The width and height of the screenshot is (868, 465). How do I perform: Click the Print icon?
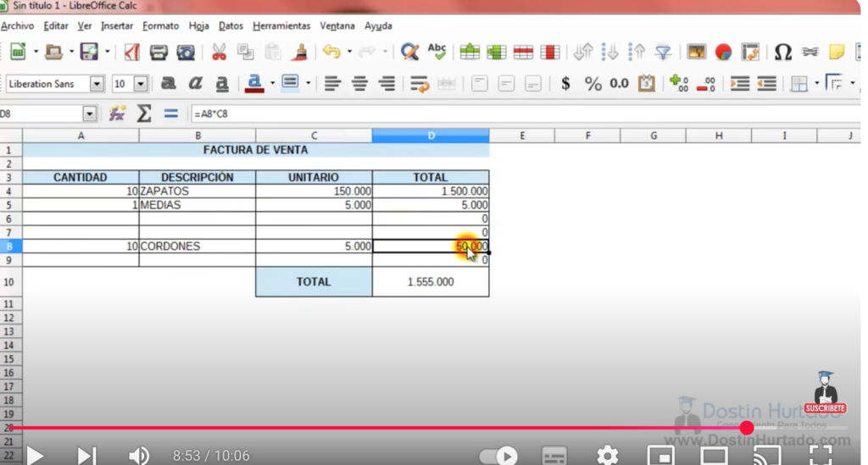(159, 52)
